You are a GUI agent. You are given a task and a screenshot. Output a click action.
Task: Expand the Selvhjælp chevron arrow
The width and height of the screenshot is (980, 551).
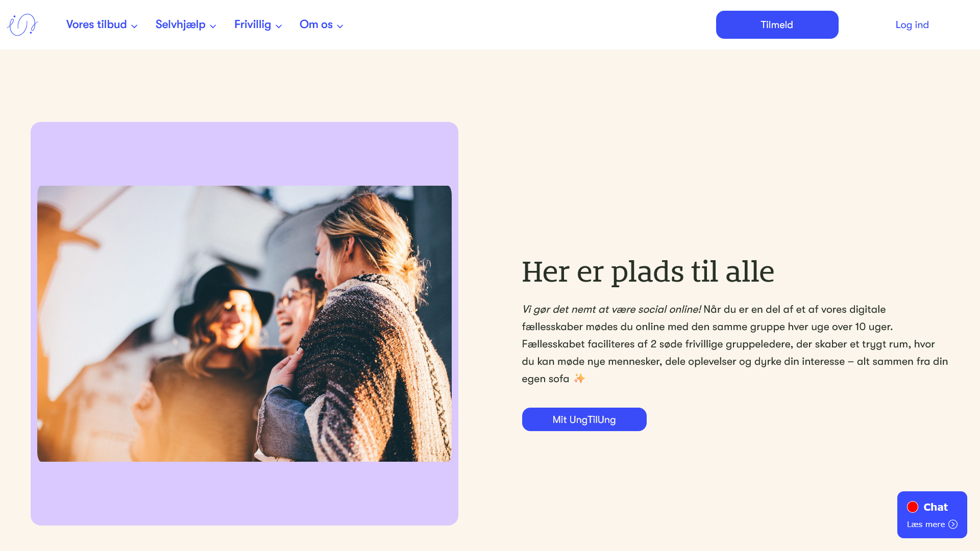[213, 26]
